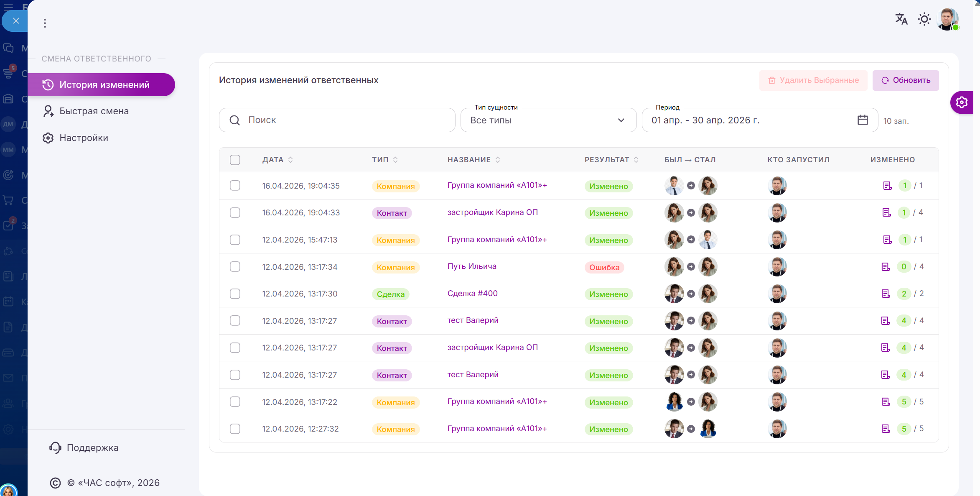Tick the checkbox for the Ошибка row
The image size is (980, 496).
[235, 267]
